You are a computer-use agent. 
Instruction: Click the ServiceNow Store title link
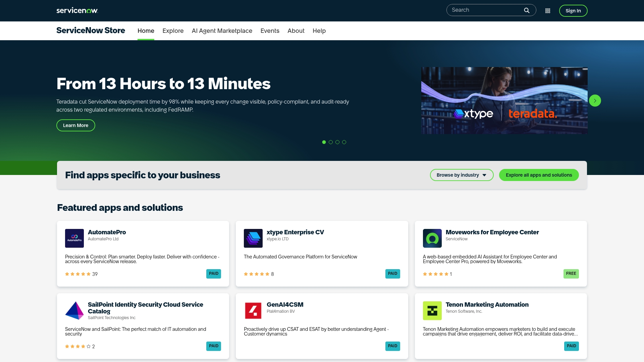pos(91,31)
